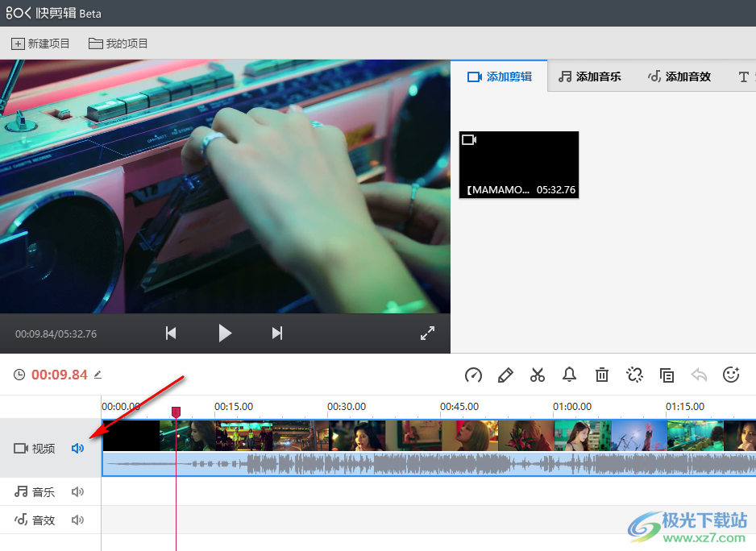This screenshot has height=551, width=756.
Task: Jump to the next frame button
Action: coord(277,333)
